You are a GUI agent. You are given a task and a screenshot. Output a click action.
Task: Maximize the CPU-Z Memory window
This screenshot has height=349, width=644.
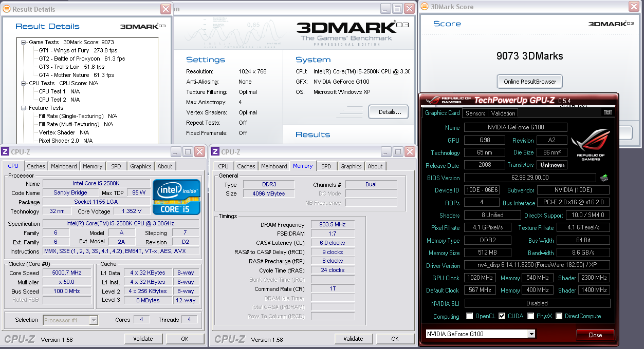pyautogui.click(x=397, y=151)
